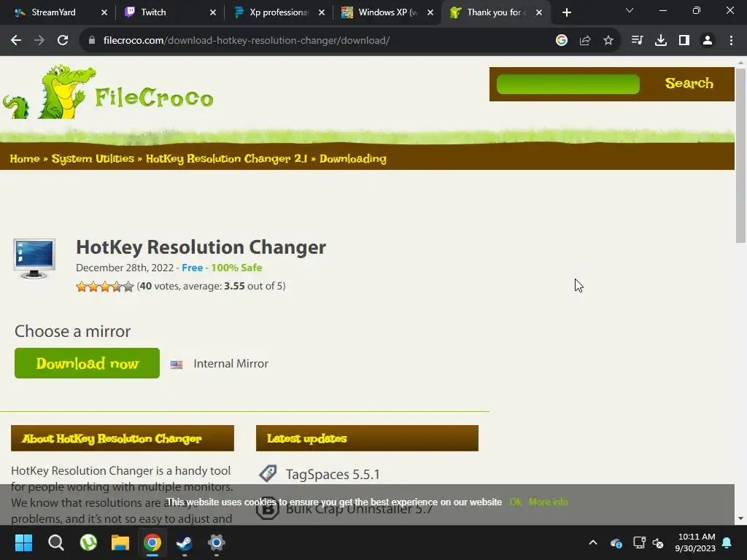Open taskbar Search
This screenshot has width=747, height=560.
click(55, 542)
